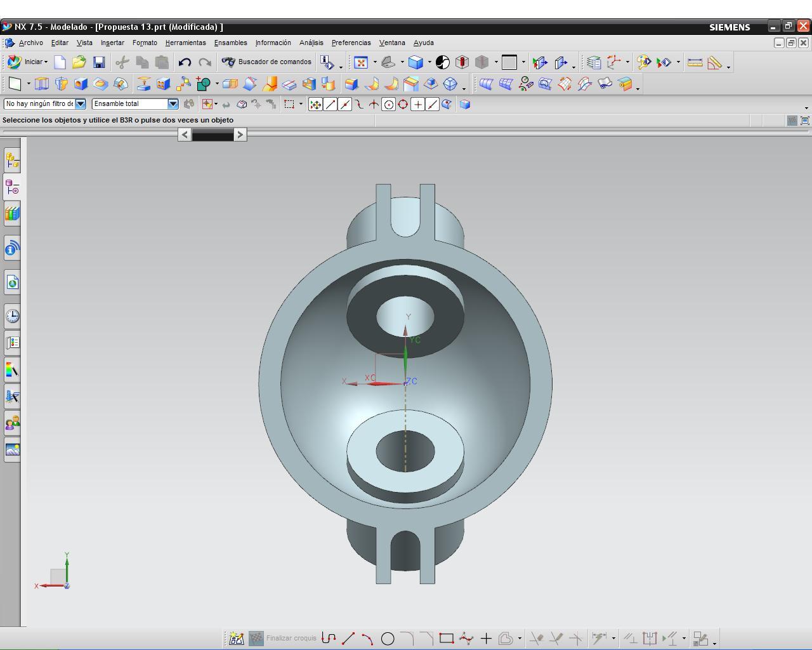This screenshot has width=812, height=650.
Task: Select the Rectangle sketch tool
Action: [447, 639]
